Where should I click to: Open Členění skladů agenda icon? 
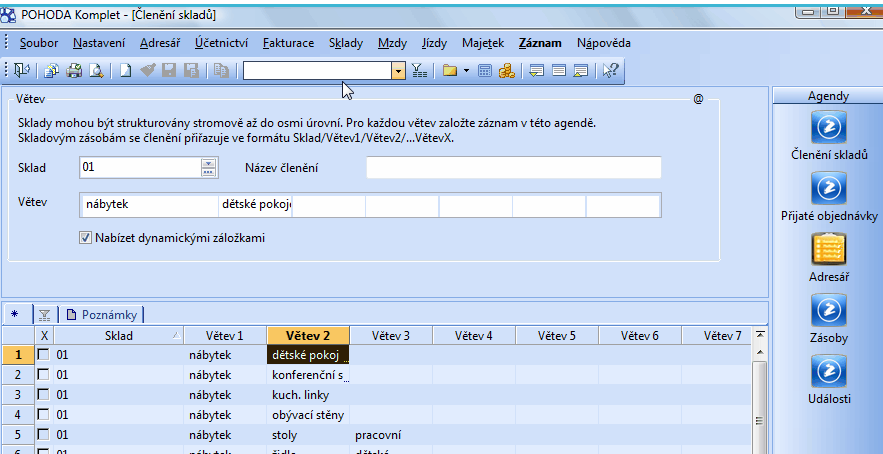(829, 127)
